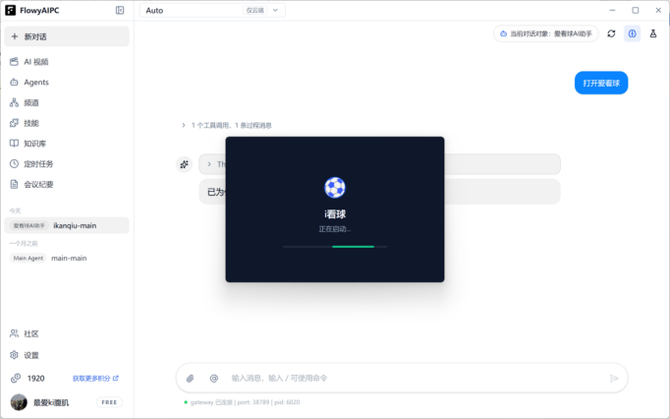The image size is (670, 419).
Task: Click the FlowyAIPC logo icon
Action: 10,10
